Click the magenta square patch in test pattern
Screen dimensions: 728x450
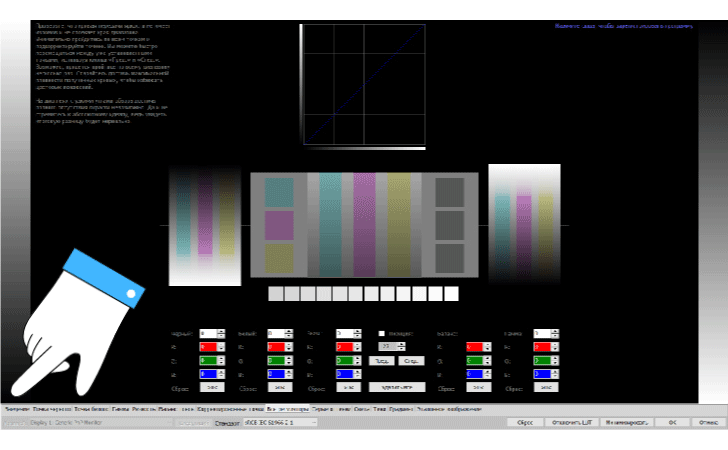coord(279,225)
